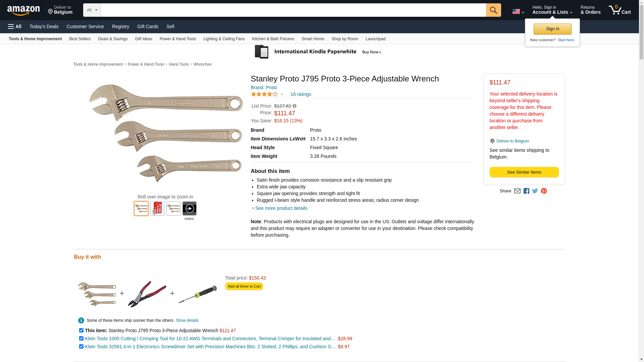Expand the star rating breakdown chevron

click(282, 94)
